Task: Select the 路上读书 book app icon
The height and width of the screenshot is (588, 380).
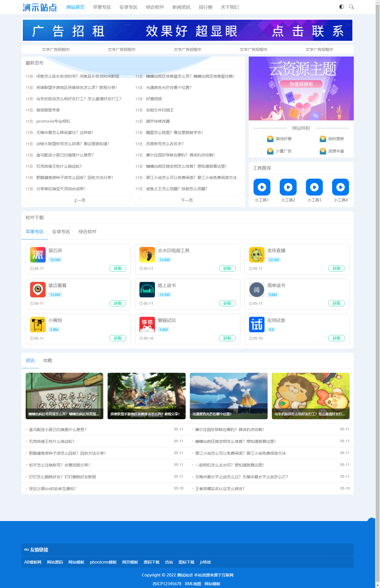Action: (147, 289)
